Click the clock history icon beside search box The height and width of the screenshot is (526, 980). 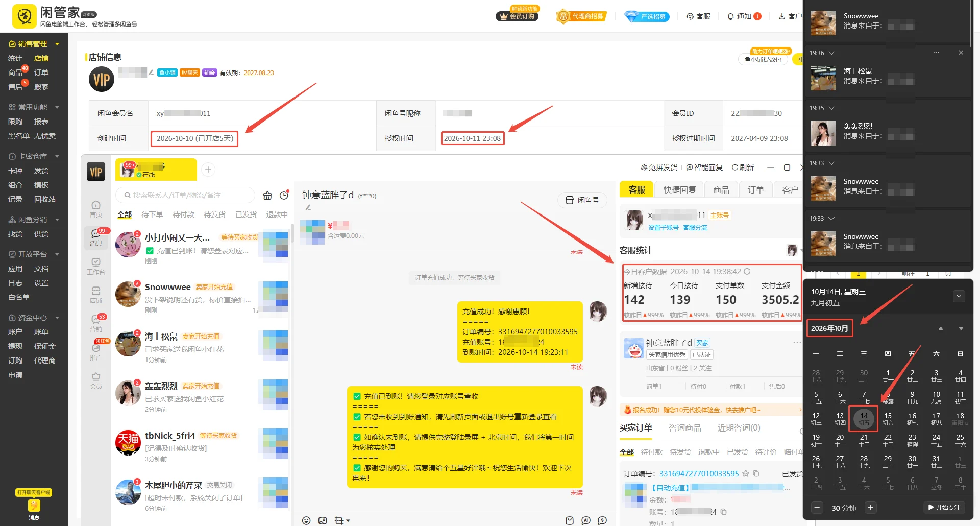pos(284,195)
